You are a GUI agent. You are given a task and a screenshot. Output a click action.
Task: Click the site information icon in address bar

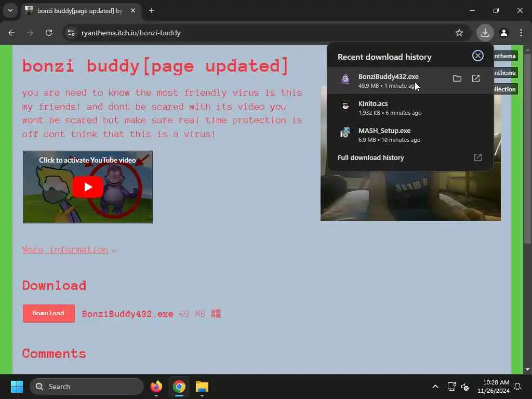pos(71,33)
